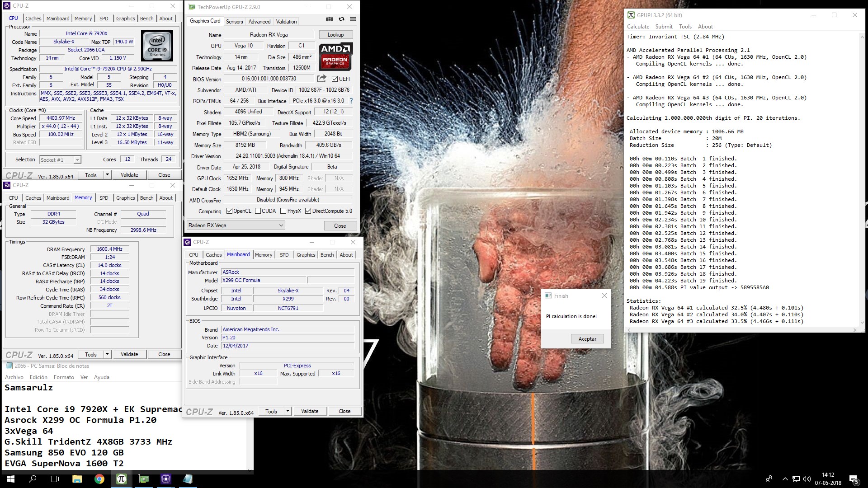Click the Intel Core i9 X-series logo

pos(157,46)
